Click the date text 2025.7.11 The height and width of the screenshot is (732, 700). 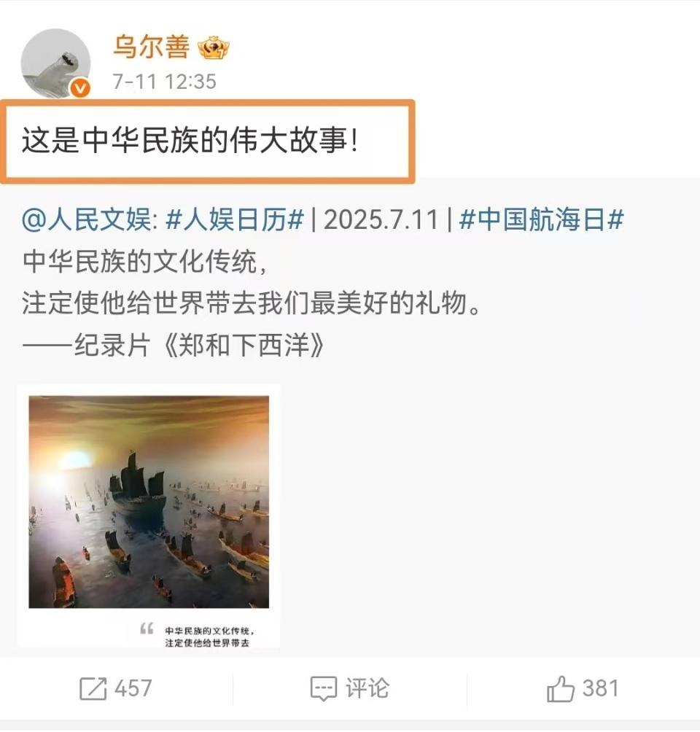pos(381,219)
